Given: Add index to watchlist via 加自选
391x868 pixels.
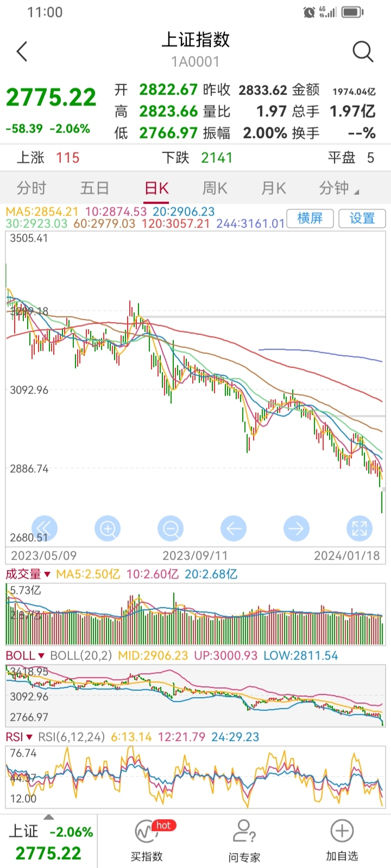Looking at the screenshot, I should click(x=342, y=841).
